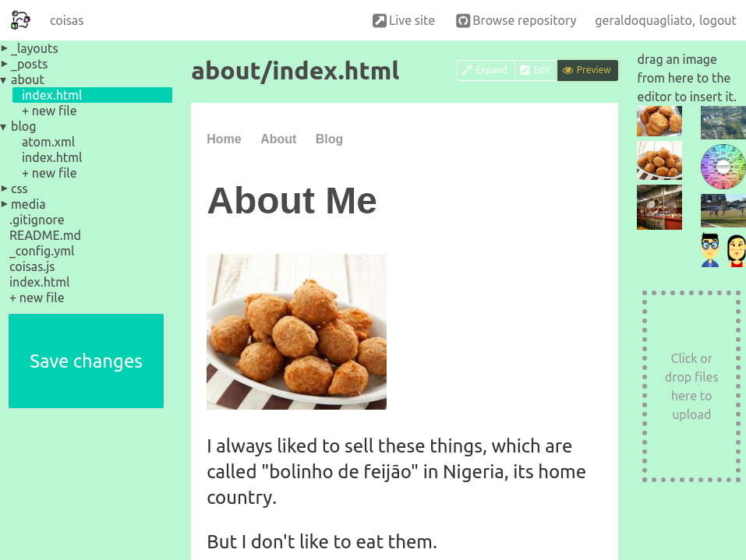Select the colorful wheel chart thumbnail
This screenshot has height=560, width=746.
coord(723,167)
